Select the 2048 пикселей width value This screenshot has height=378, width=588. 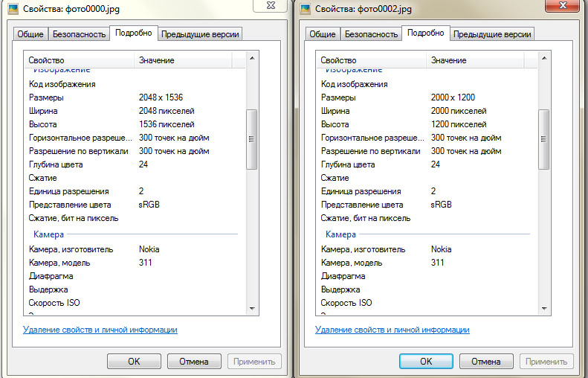167,111
